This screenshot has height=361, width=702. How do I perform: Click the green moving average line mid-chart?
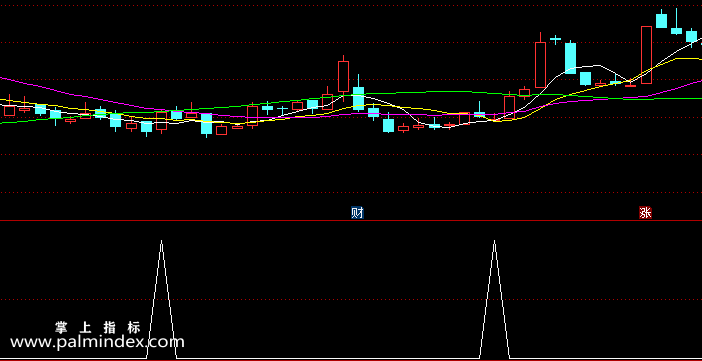coord(403,93)
